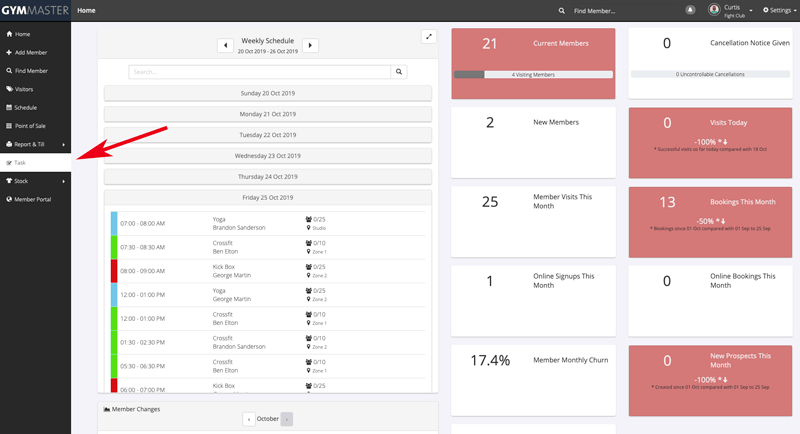
Task: Click the GymMaster logo
Action: [x=35, y=10]
